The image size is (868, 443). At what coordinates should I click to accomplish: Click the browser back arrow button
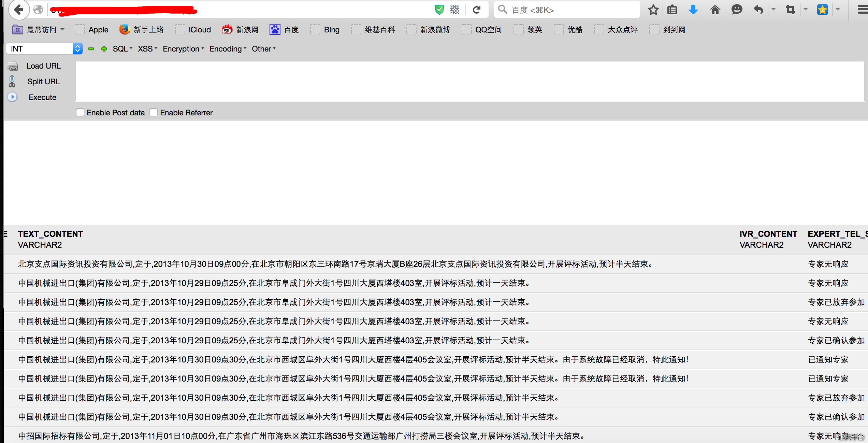19,10
